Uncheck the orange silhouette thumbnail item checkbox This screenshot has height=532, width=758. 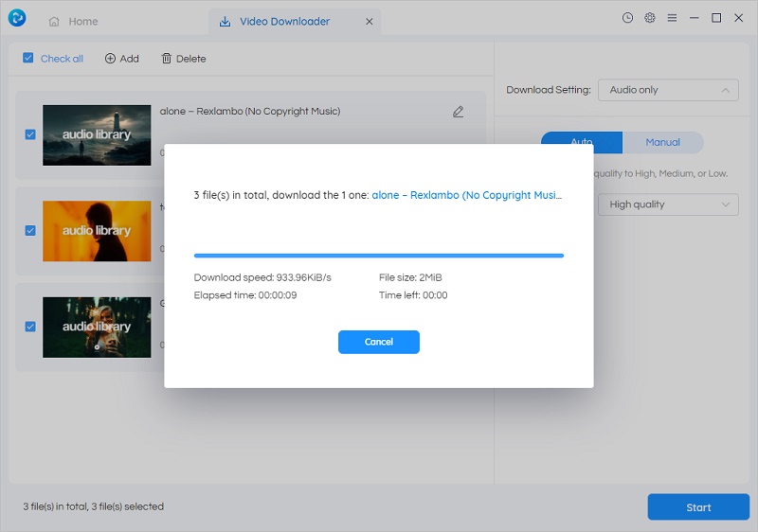pos(30,230)
